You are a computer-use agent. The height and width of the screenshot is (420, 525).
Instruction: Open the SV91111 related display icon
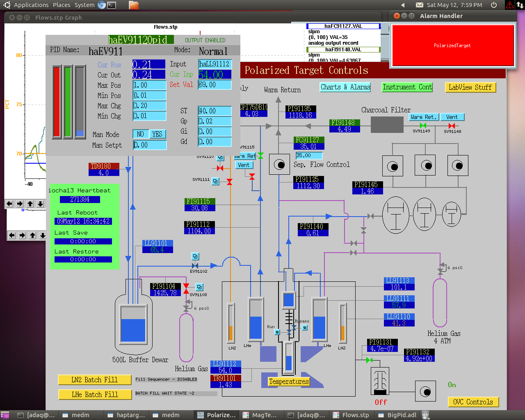(x=215, y=181)
